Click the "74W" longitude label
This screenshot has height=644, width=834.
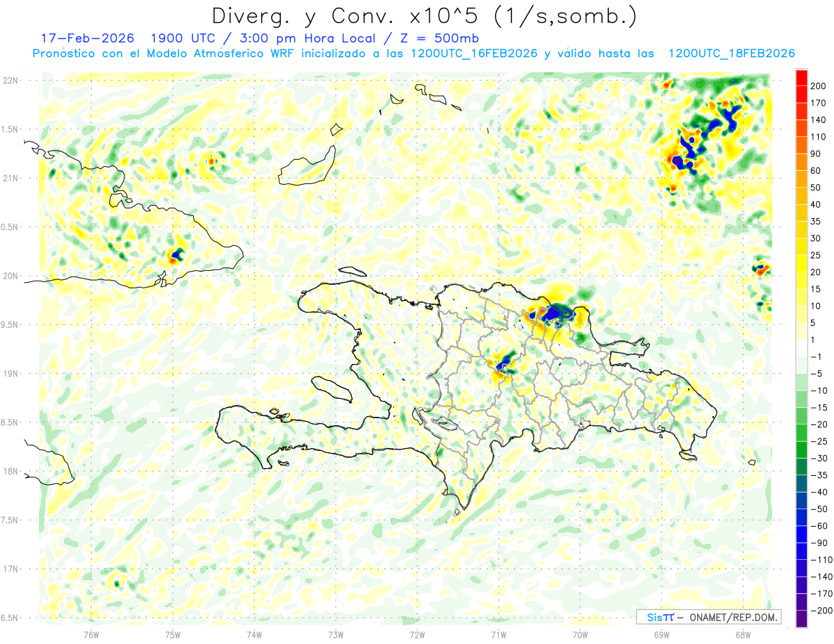pos(254,634)
